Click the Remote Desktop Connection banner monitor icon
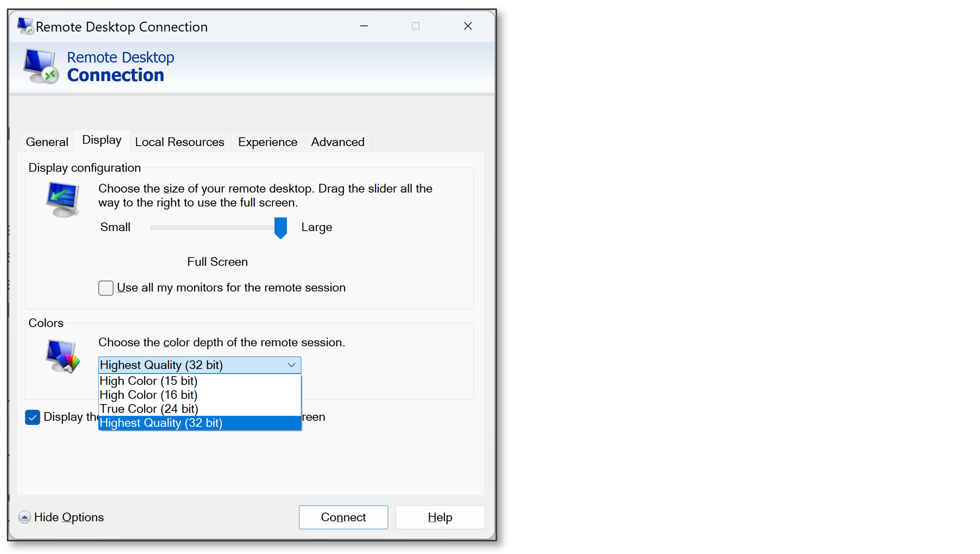This screenshot has width=980, height=554. [x=41, y=66]
